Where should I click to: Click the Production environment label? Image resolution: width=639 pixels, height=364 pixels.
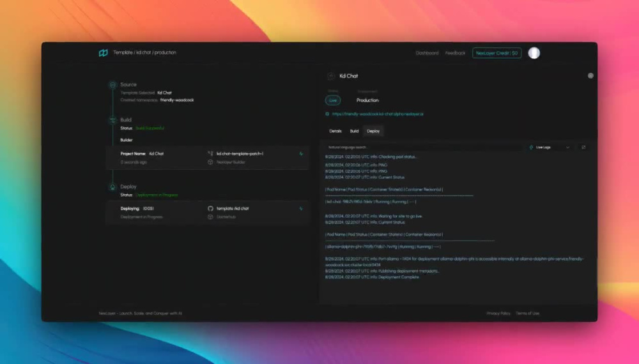tap(367, 100)
